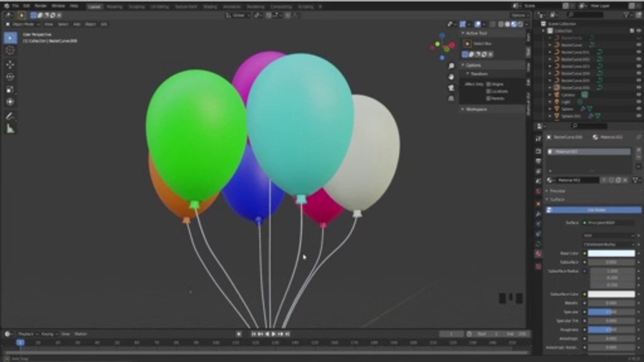Viewport: 644px width, 362px height.
Task: Open the Material properties tab icon
Action: point(538,254)
